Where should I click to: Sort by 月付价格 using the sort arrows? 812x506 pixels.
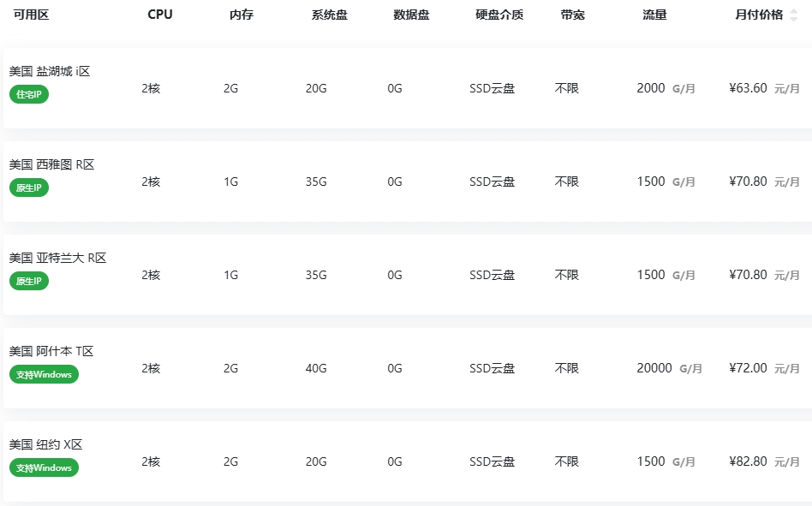point(793,15)
